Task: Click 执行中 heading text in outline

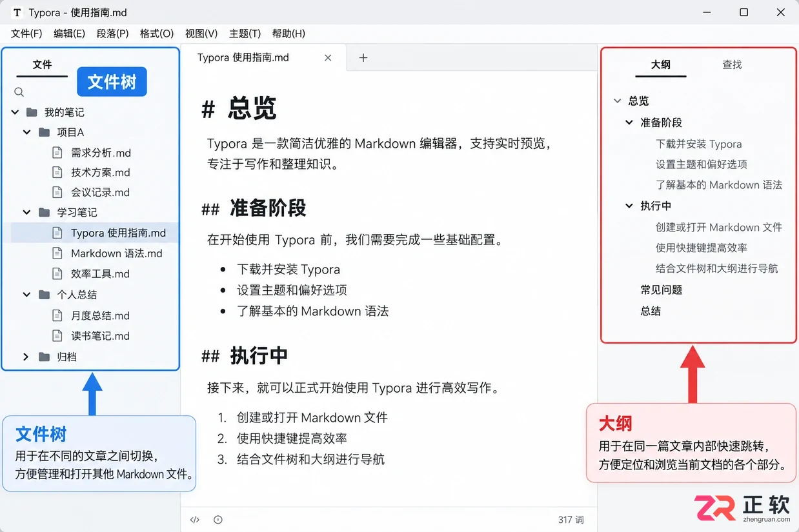Action: [x=656, y=206]
